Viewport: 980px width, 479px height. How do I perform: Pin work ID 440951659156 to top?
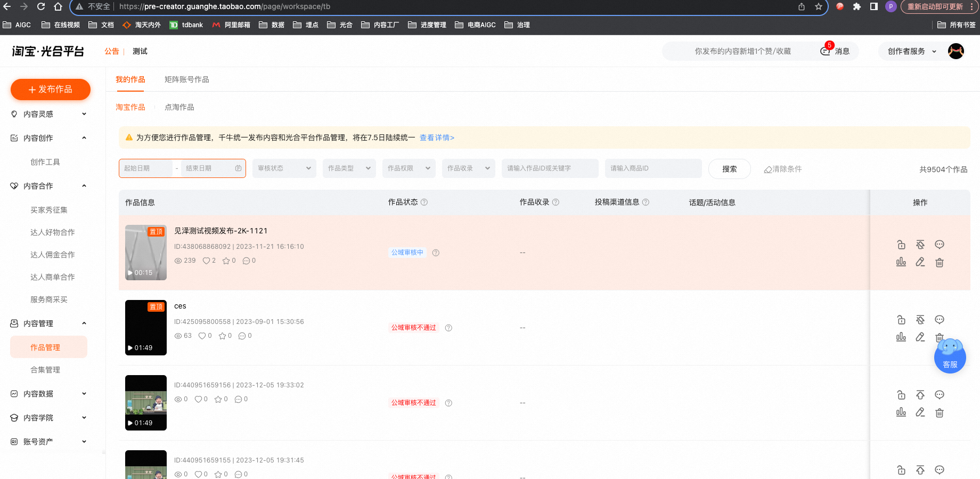pos(920,395)
